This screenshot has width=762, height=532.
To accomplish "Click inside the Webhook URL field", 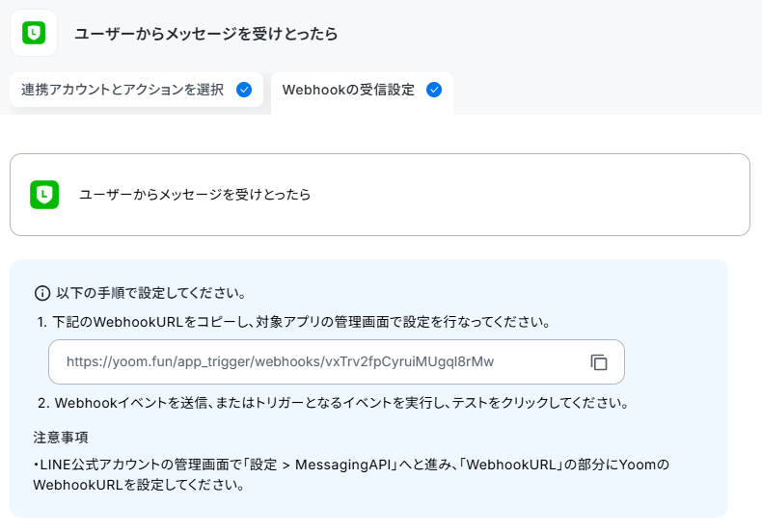I will coord(337,362).
